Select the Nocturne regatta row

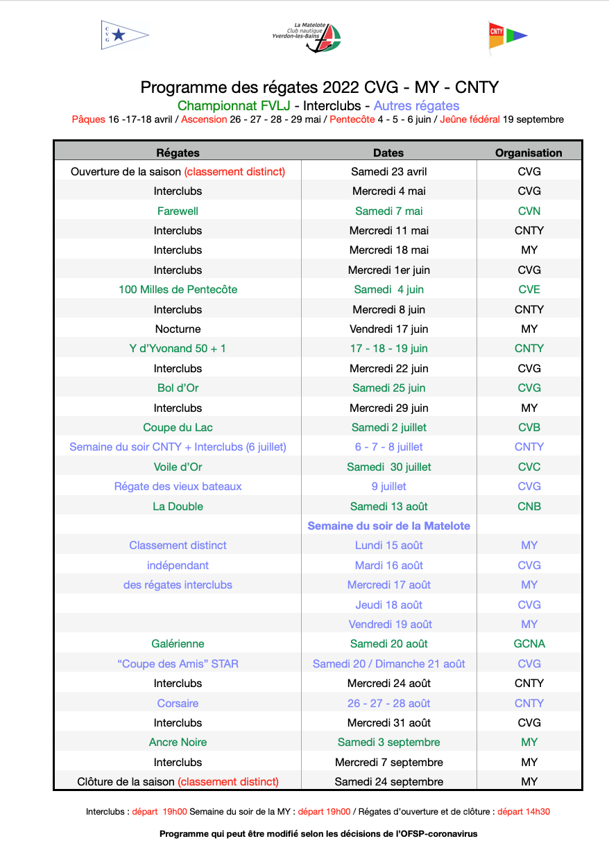pyautogui.click(x=318, y=329)
